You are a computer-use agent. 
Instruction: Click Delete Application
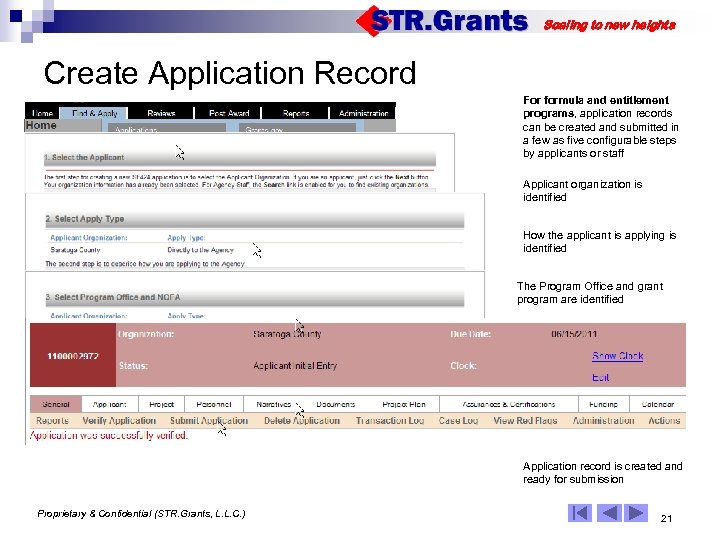302,421
